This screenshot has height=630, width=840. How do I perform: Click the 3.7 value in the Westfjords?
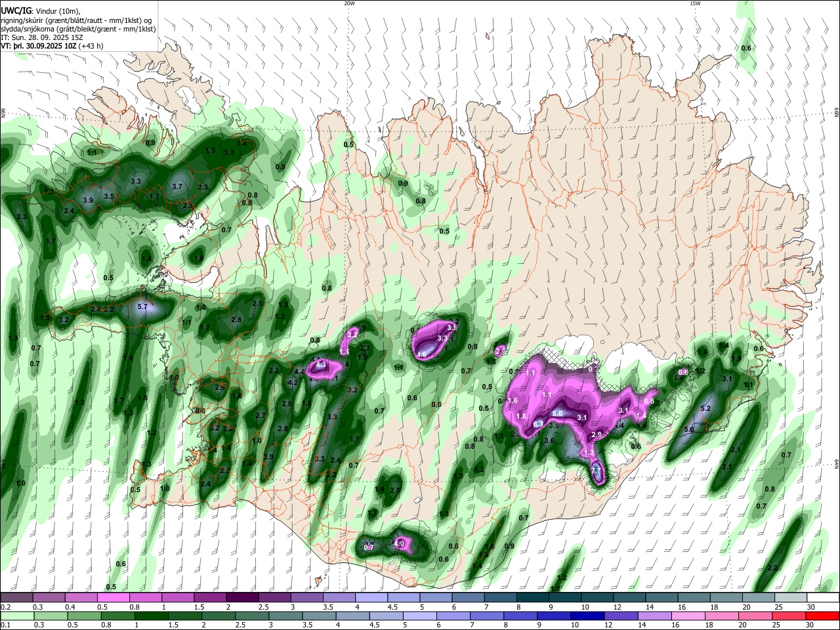tap(177, 186)
